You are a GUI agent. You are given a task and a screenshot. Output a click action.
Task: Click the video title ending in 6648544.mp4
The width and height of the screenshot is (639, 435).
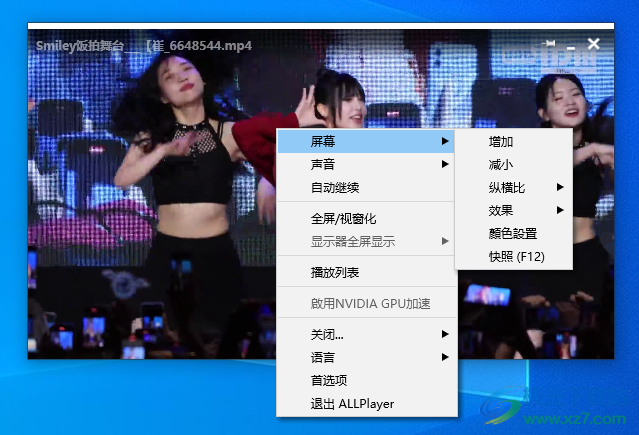pos(143,46)
